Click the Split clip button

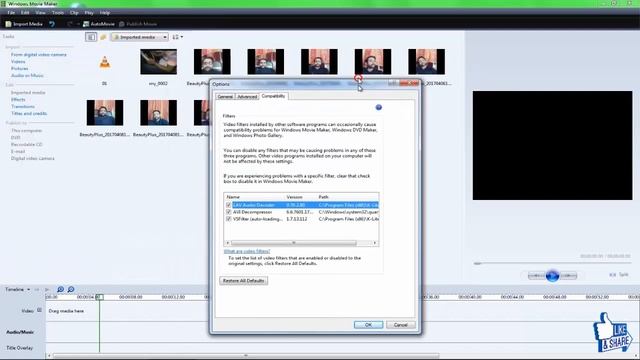coord(619,275)
